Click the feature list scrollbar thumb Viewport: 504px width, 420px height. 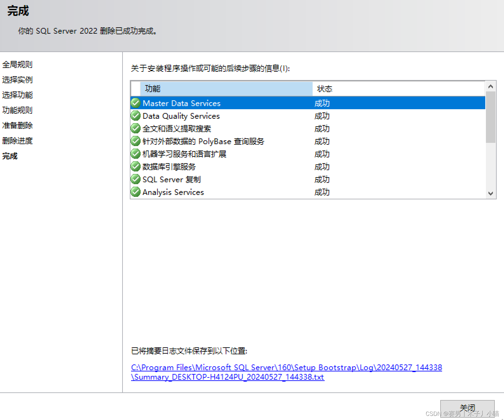(x=491, y=117)
